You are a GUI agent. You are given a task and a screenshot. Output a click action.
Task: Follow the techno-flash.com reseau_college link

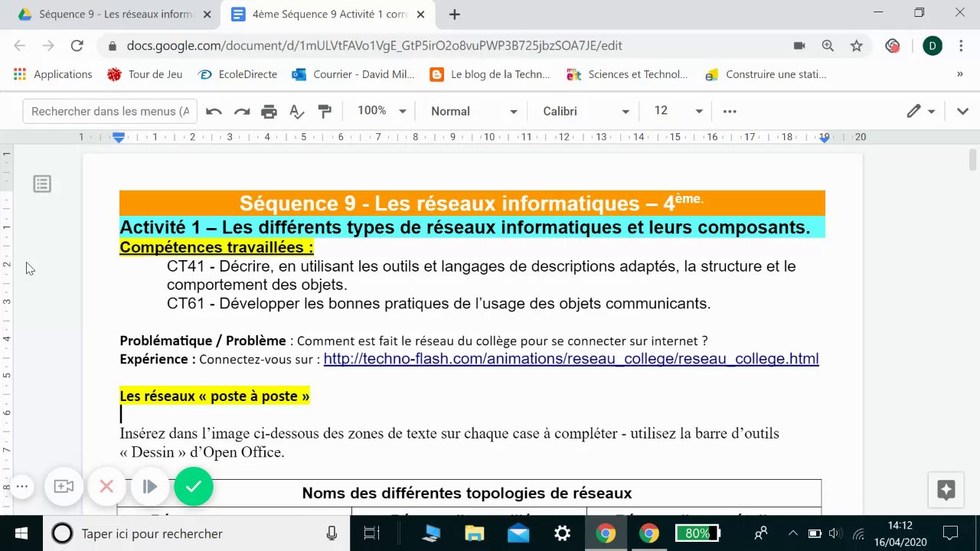click(571, 359)
